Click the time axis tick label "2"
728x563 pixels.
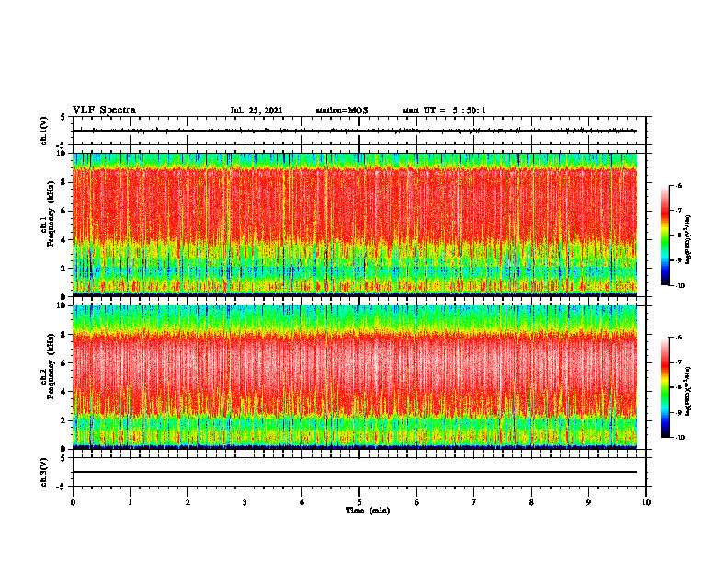188,502
